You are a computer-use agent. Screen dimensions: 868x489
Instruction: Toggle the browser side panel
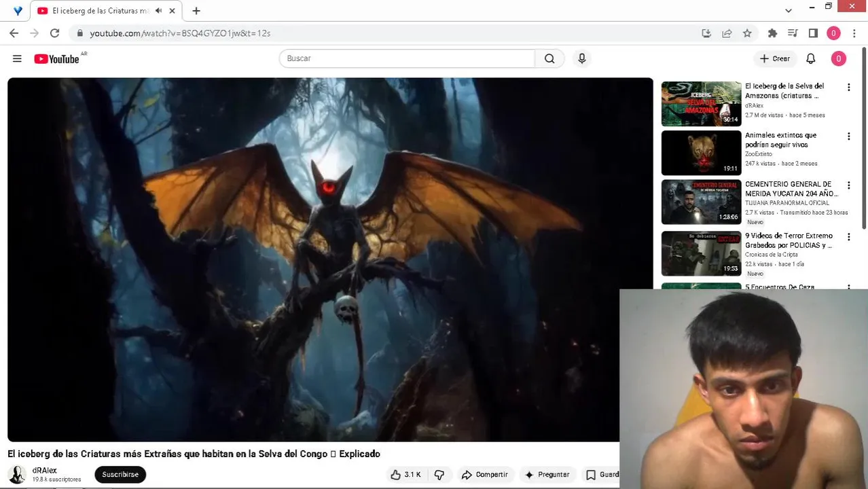tap(813, 33)
